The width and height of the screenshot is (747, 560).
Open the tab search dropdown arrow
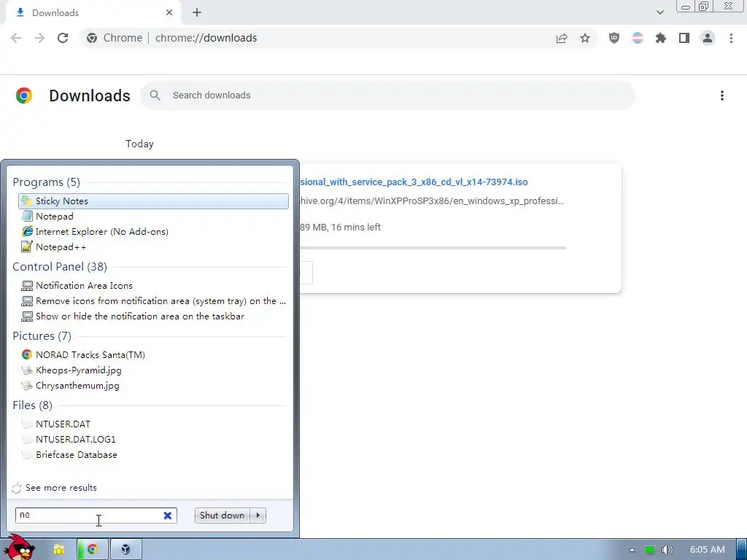pos(659,12)
